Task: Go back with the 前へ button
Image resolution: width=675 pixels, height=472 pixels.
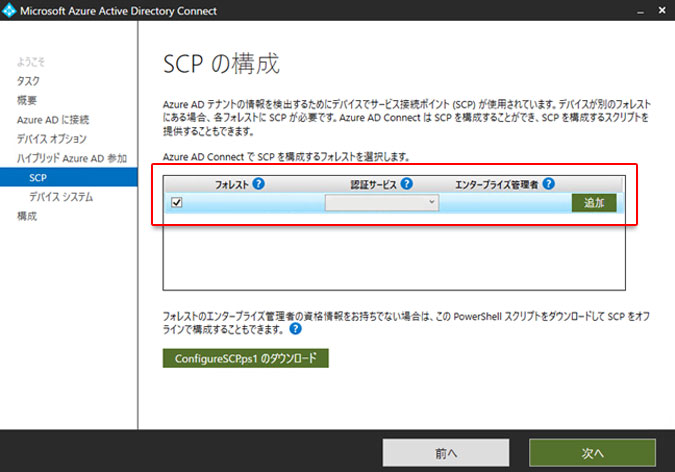Action: pyautogui.click(x=446, y=453)
